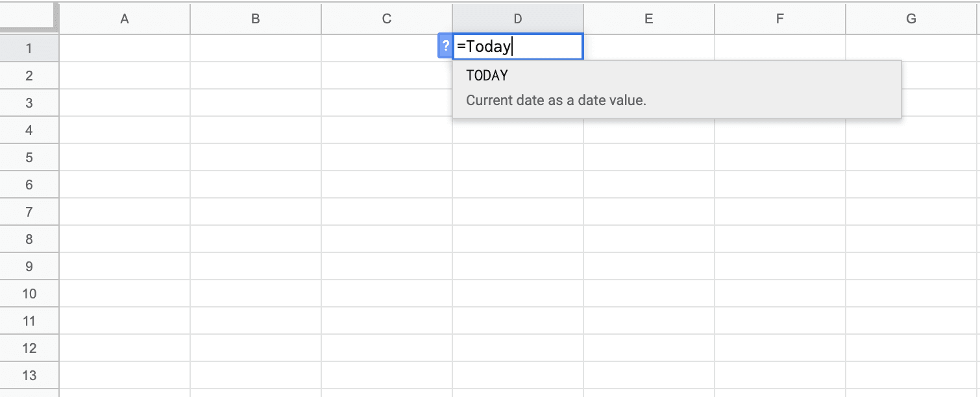Click the select-all corner box

coord(29,18)
